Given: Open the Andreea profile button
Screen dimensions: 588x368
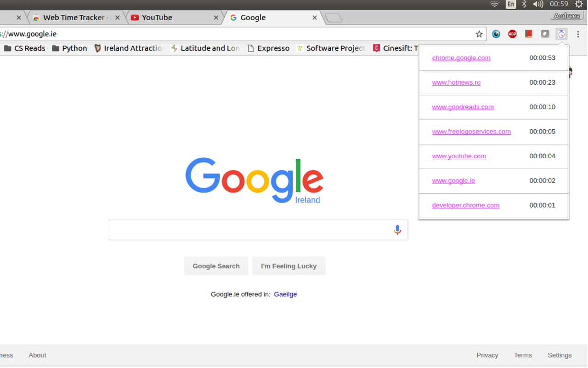Looking at the screenshot, I should (566, 16).
